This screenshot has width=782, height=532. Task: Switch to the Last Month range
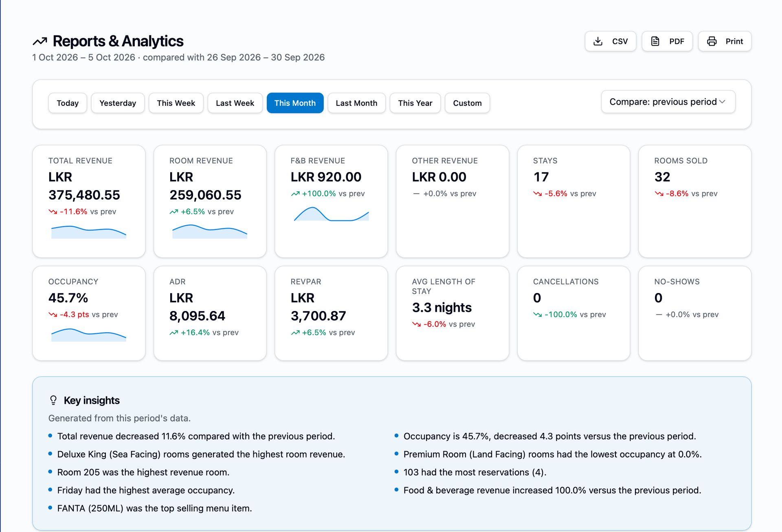pyautogui.click(x=356, y=103)
